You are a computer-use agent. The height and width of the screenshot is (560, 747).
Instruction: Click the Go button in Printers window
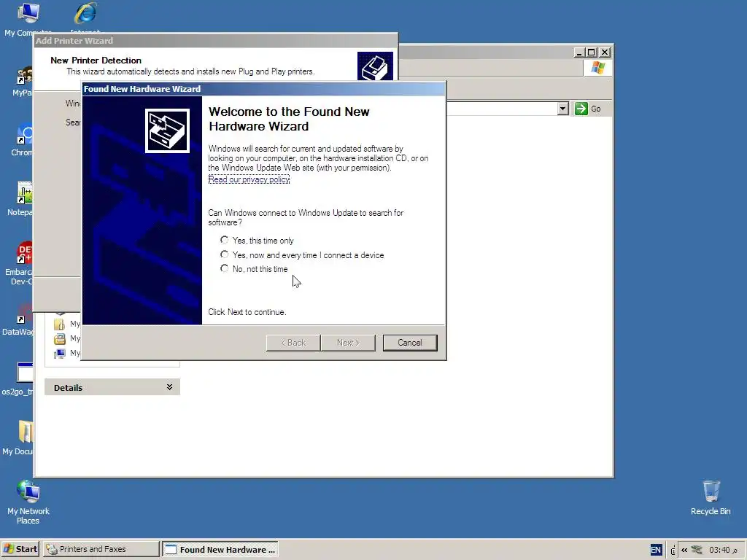click(587, 109)
